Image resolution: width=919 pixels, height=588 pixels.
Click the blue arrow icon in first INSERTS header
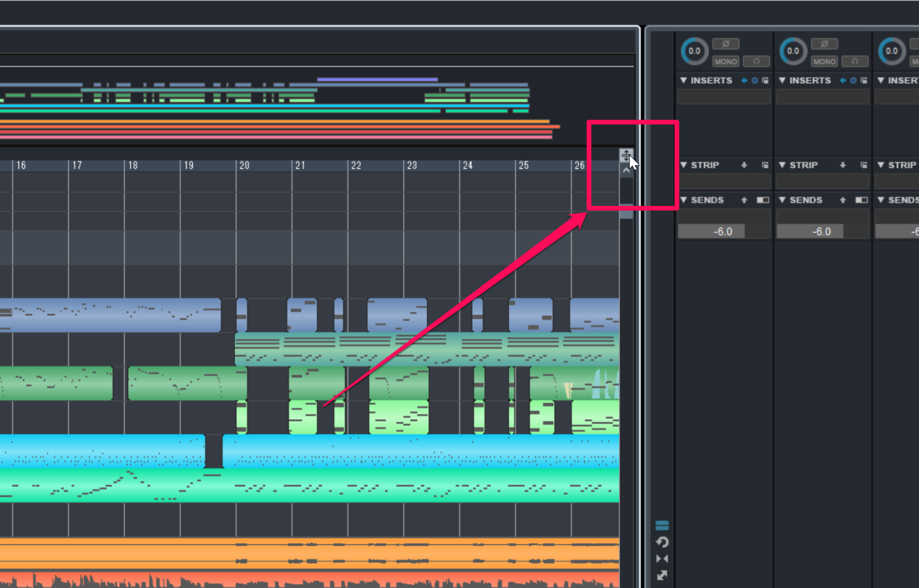[x=744, y=80]
